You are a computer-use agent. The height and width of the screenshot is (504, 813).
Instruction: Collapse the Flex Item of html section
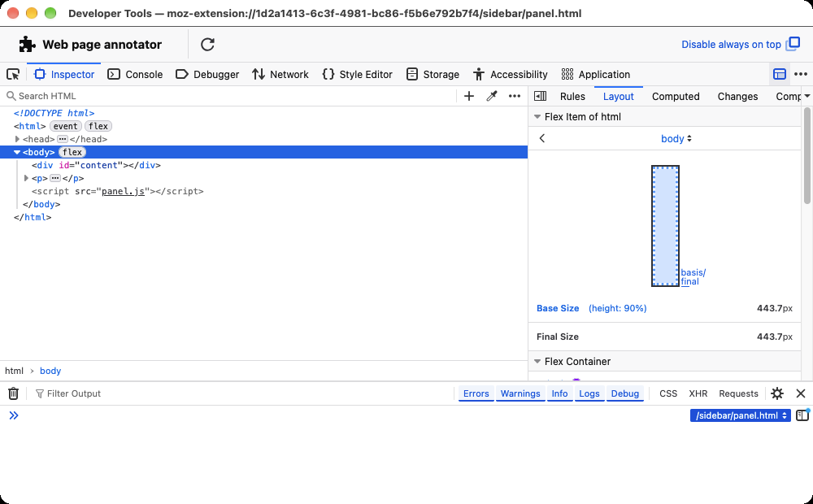pyautogui.click(x=537, y=117)
